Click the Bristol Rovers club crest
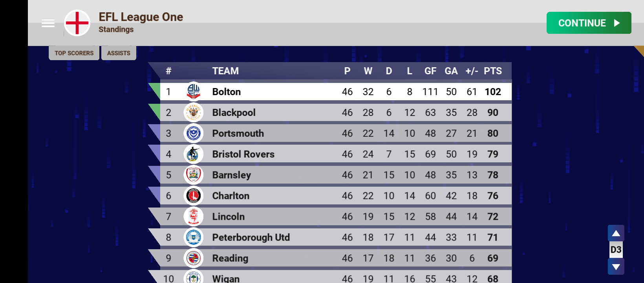The width and height of the screenshot is (644, 283). click(193, 154)
